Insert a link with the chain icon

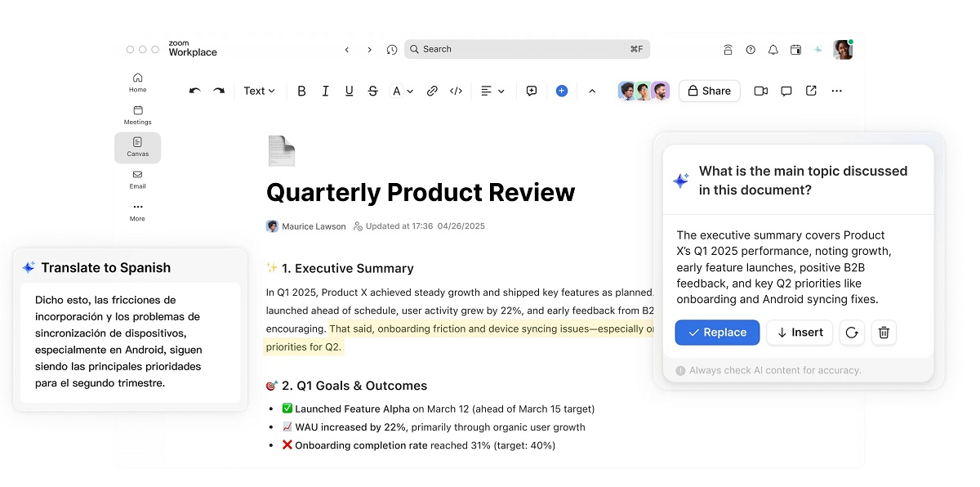tap(432, 91)
